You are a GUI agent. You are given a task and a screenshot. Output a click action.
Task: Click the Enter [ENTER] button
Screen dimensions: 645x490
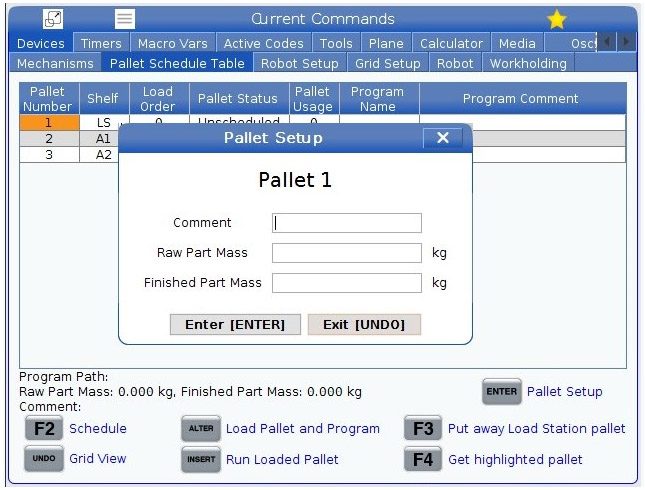235,324
